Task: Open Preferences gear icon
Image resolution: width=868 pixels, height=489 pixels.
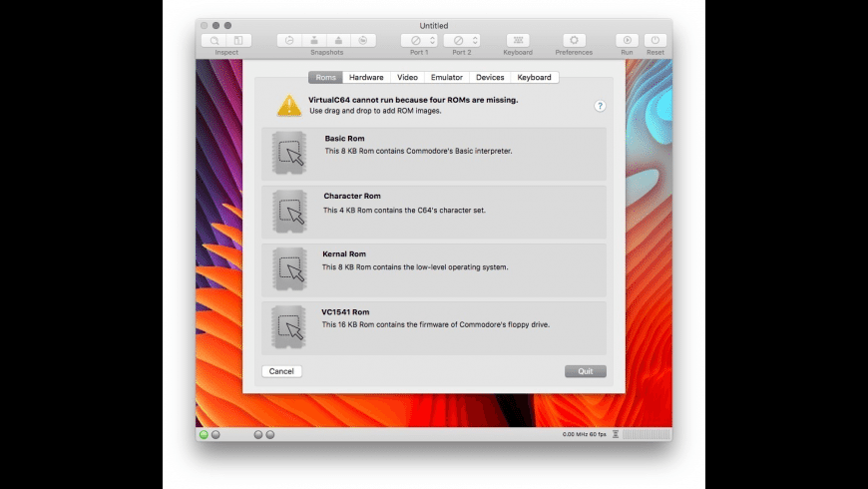Action: click(x=574, y=41)
